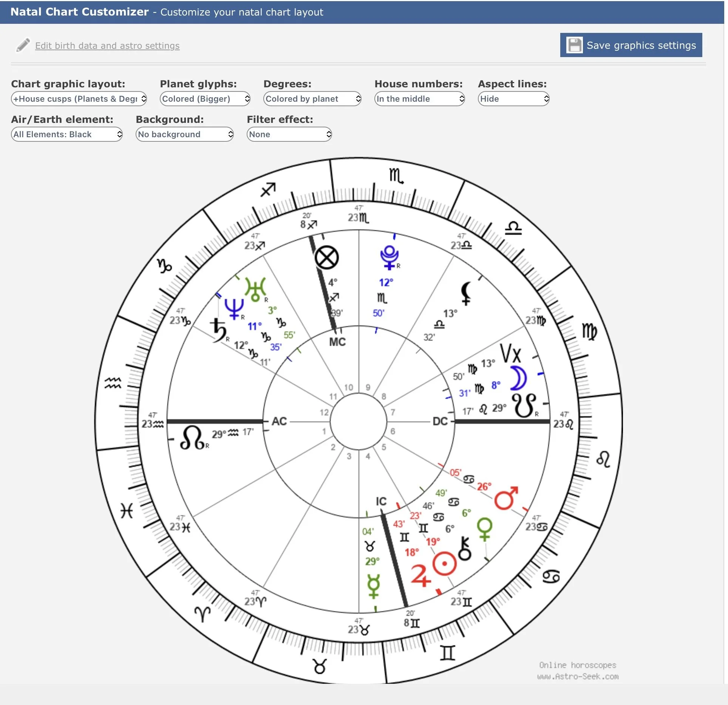Click the green Mercury glyph

tap(374, 586)
